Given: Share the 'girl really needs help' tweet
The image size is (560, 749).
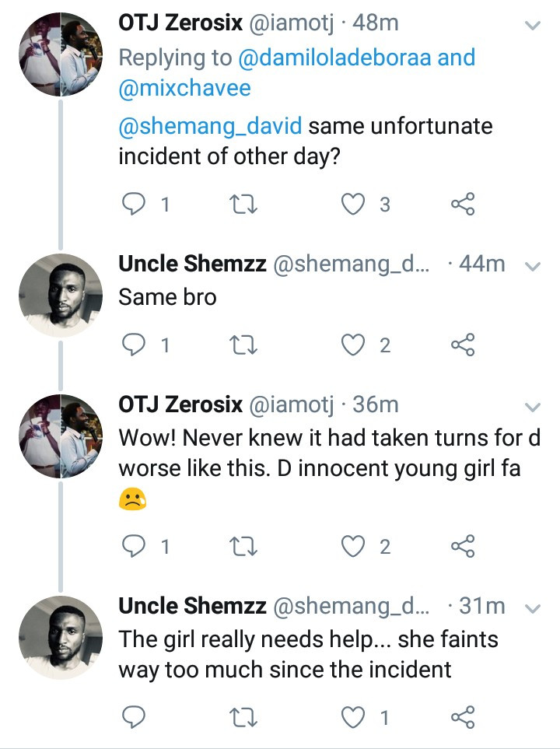Looking at the screenshot, I should pyautogui.click(x=463, y=717).
